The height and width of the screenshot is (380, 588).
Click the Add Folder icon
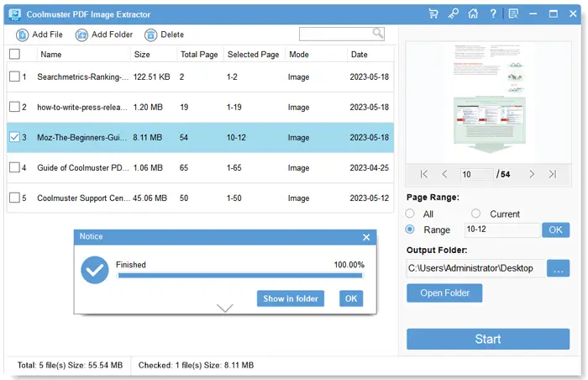(x=81, y=35)
